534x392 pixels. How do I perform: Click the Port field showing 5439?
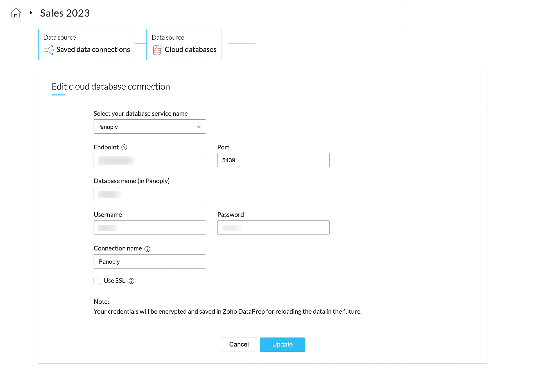coord(273,160)
